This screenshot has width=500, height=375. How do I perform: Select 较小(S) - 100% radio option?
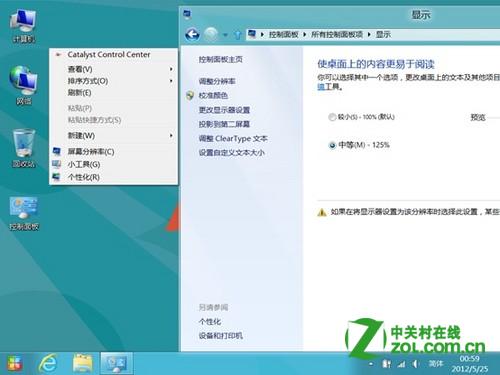pos(332,117)
